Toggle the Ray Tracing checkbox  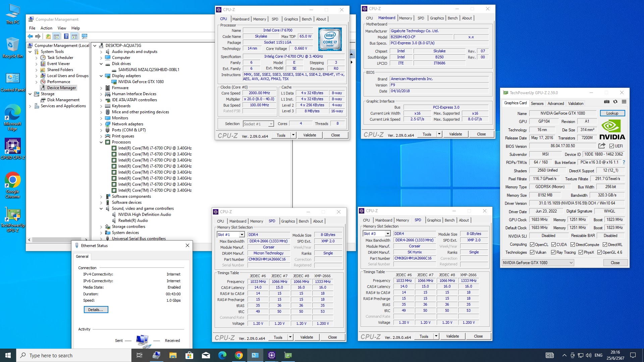coord(553,252)
